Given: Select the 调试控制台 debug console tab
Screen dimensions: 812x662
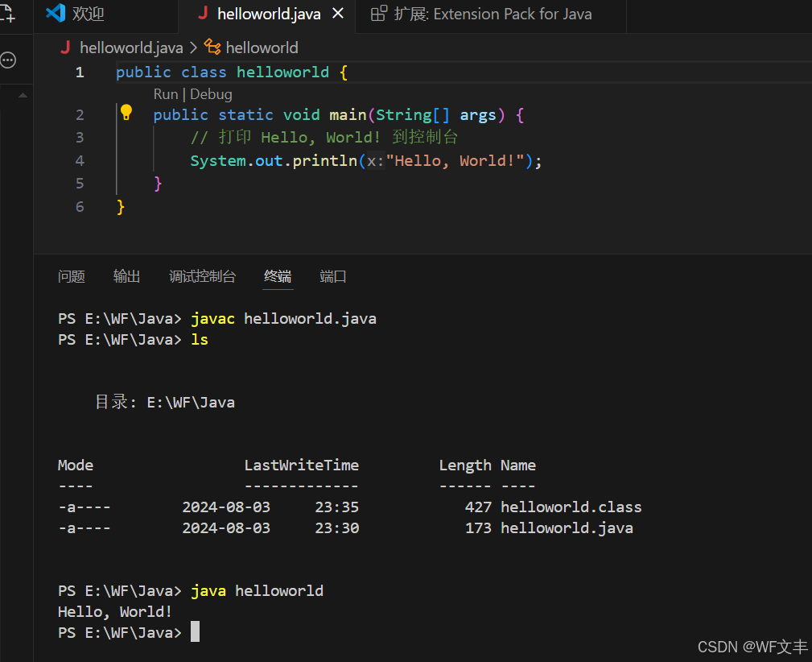Looking at the screenshot, I should tap(203, 276).
